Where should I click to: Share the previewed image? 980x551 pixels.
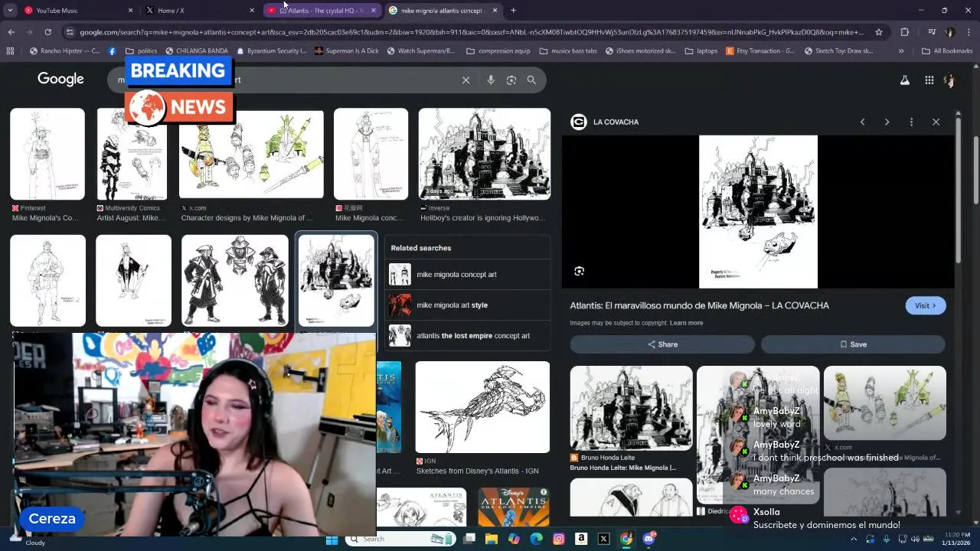coord(662,344)
